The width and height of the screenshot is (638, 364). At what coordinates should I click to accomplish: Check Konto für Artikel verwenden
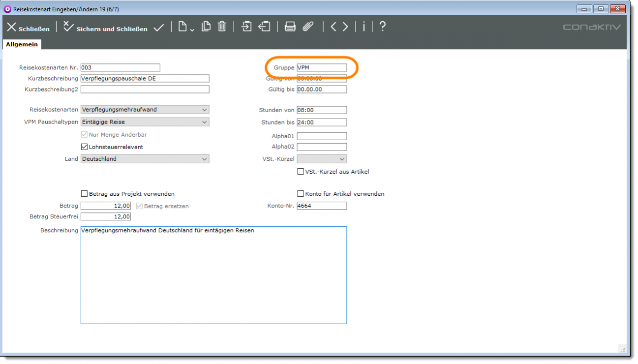301,194
